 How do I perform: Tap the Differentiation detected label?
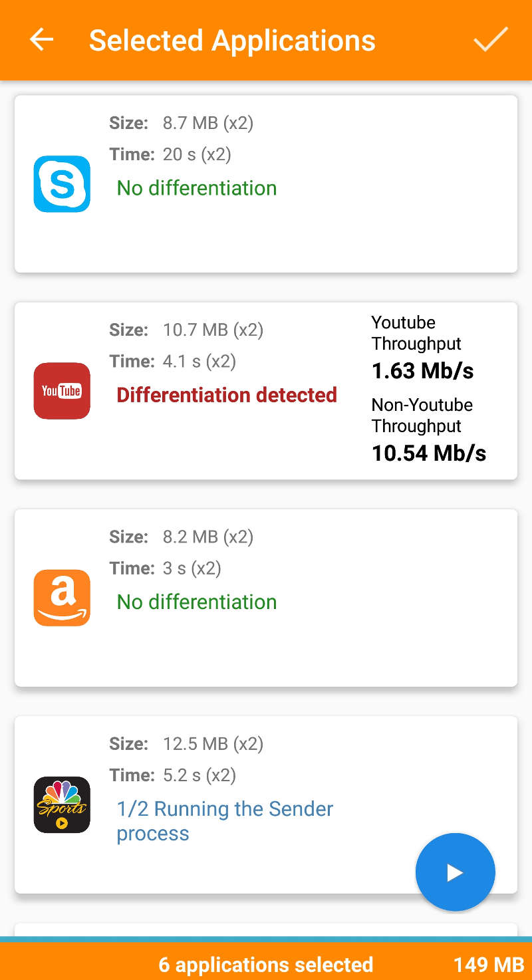click(227, 395)
